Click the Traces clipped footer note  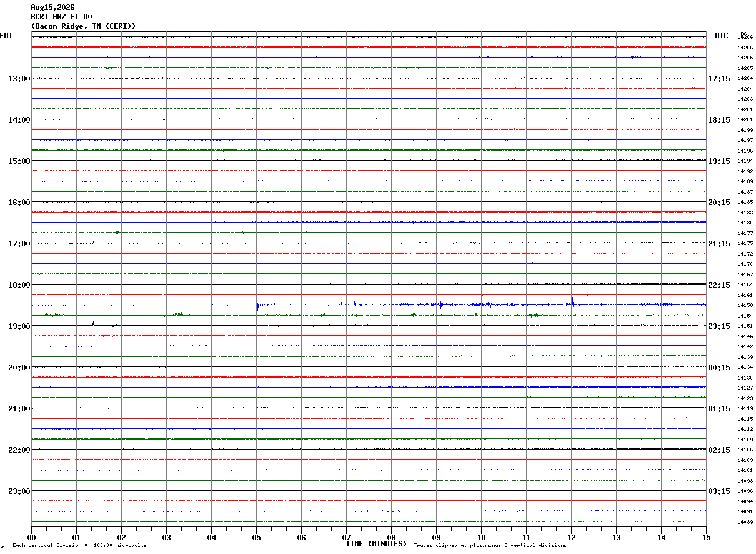(x=490, y=546)
